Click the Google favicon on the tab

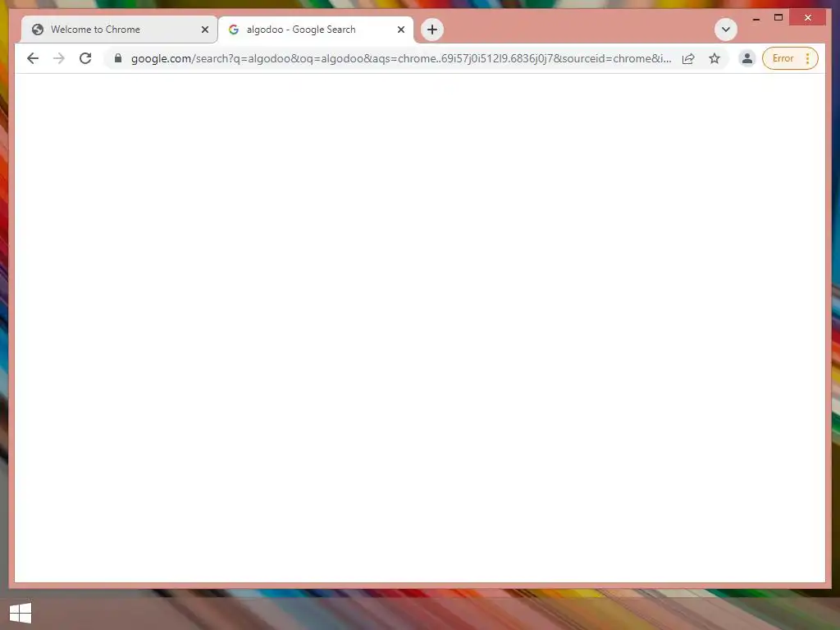point(234,30)
